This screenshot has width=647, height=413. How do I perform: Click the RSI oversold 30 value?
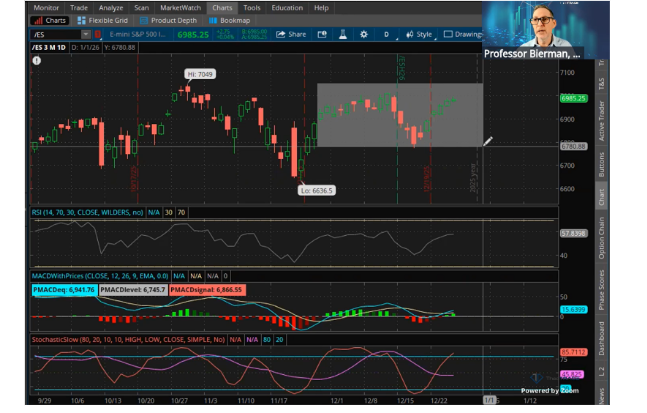tap(169, 212)
